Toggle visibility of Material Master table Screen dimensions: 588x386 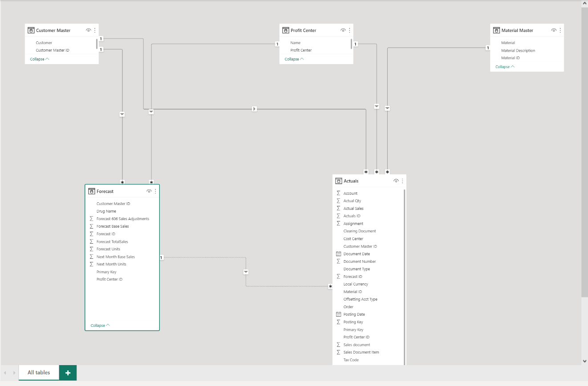pos(554,30)
